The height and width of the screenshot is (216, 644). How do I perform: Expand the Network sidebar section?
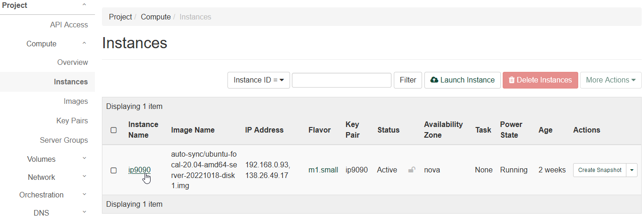[84, 177]
